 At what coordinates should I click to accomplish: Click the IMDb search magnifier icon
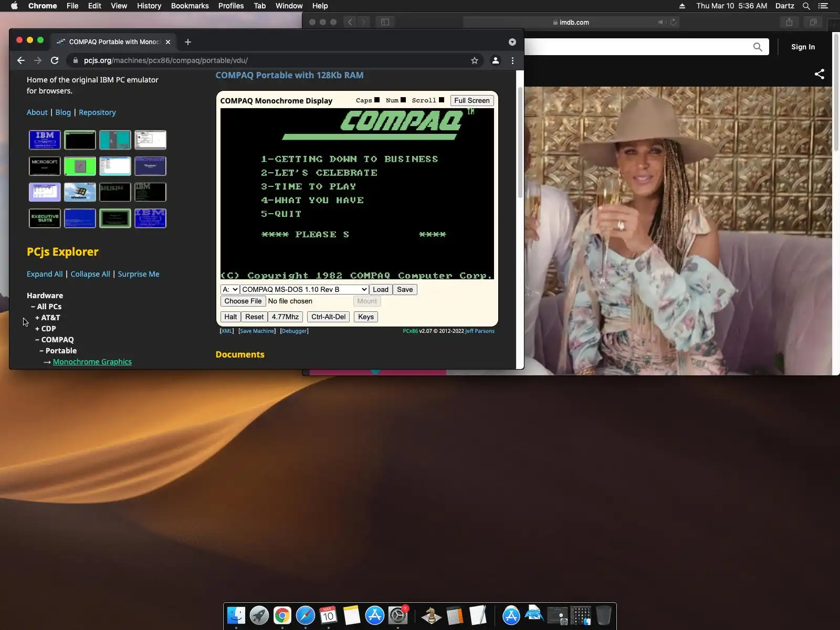(x=758, y=47)
